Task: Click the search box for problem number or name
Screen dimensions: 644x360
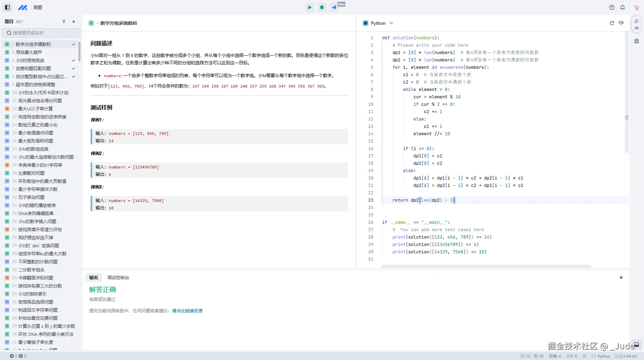Action: [x=41, y=33]
